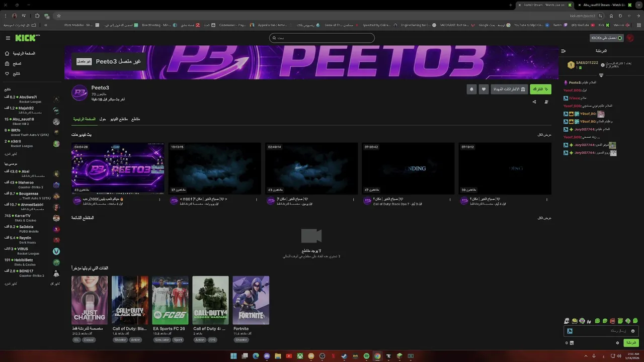Open iBR7o channel in sidebar
This screenshot has height=362, width=644.
coord(32,132)
